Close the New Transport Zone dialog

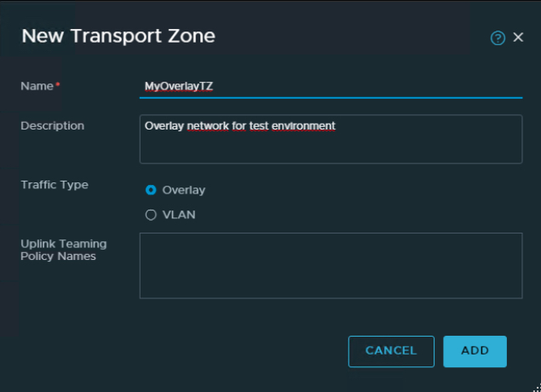click(518, 37)
